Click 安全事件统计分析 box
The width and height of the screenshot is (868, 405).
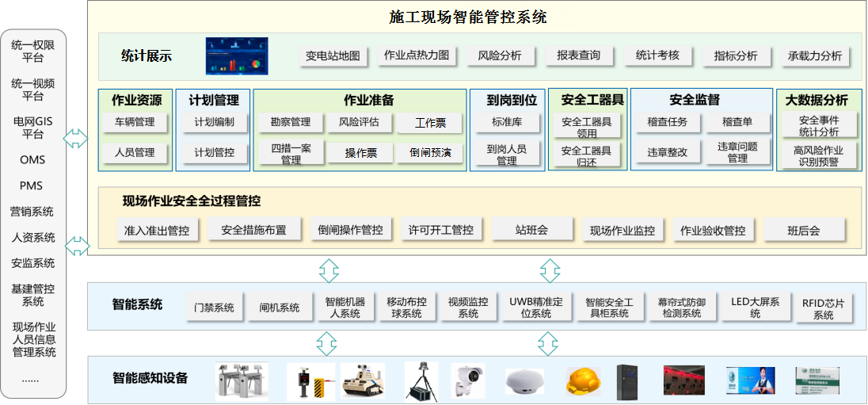pos(819,126)
